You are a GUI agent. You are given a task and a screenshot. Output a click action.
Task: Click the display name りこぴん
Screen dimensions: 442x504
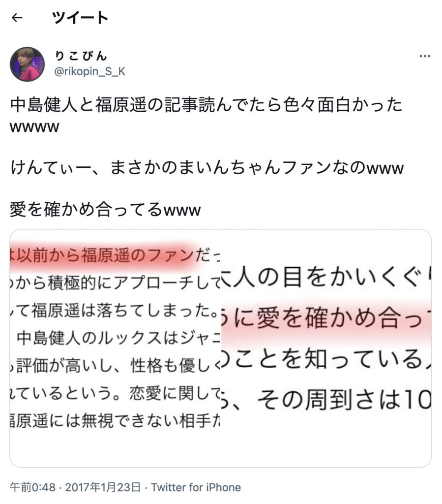tap(81, 56)
